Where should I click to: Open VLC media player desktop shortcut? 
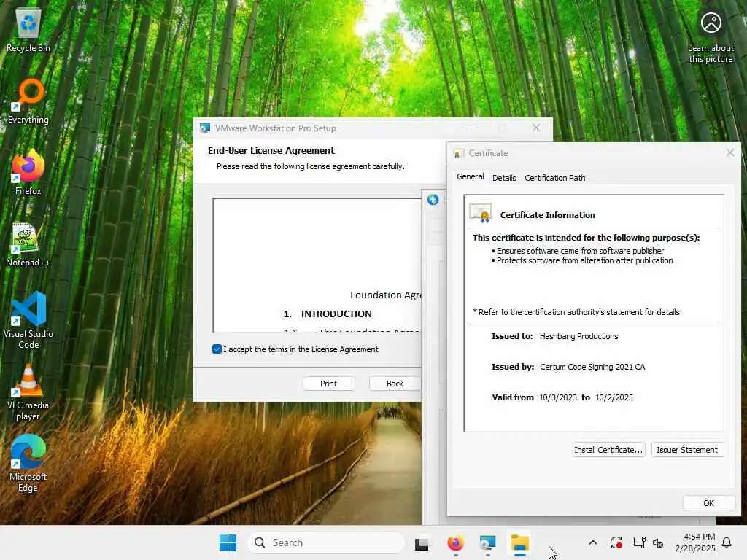28,392
